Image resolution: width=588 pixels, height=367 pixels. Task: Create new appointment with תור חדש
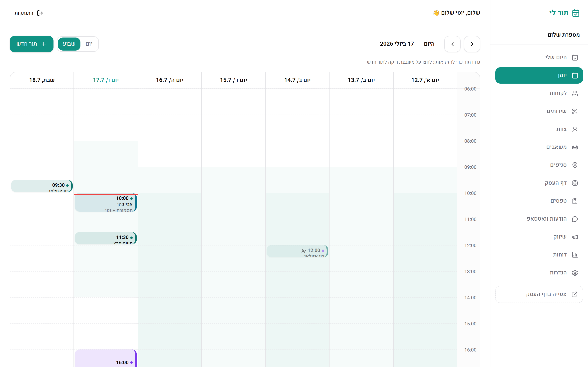tap(32, 44)
